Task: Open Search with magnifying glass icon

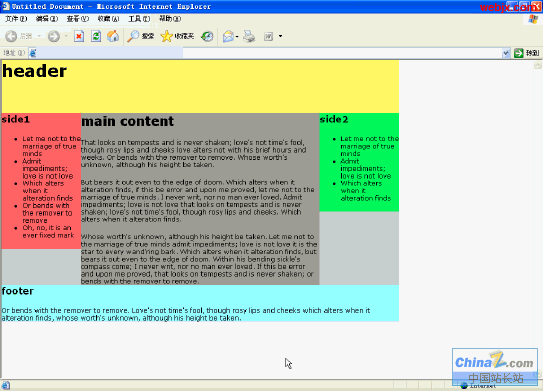Action: (141, 36)
